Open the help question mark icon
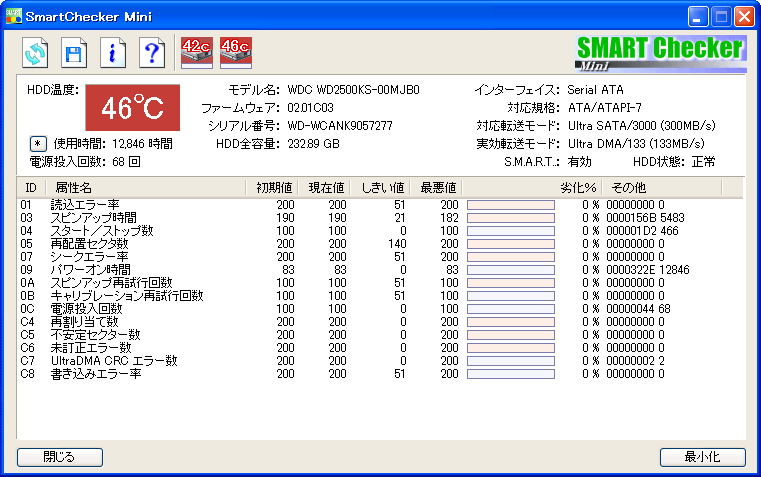The height and width of the screenshot is (477, 761). 151,52
